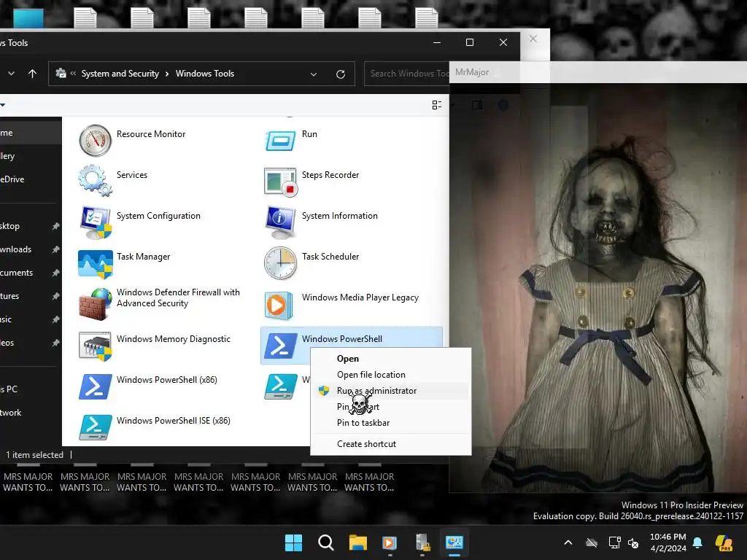The width and height of the screenshot is (747, 560).
Task: Select the Windows PowerShell ISE (x86) icon
Action: pyautogui.click(x=96, y=427)
